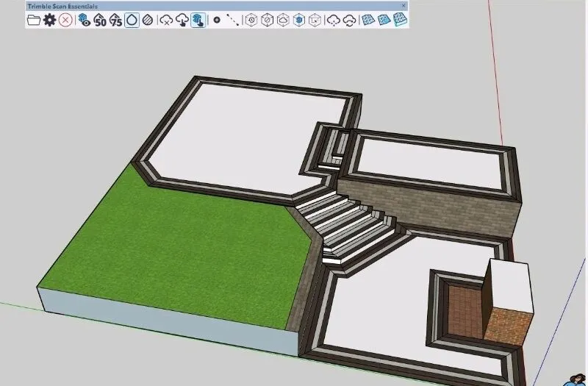This screenshot has width=588, height=386.
Task: Click the hexagon clock clipping icon
Action: (251, 20)
